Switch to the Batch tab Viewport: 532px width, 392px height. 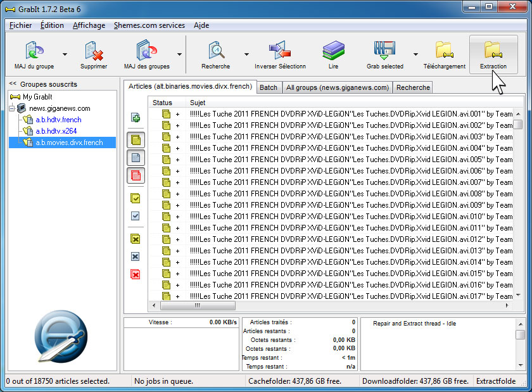click(x=269, y=87)
